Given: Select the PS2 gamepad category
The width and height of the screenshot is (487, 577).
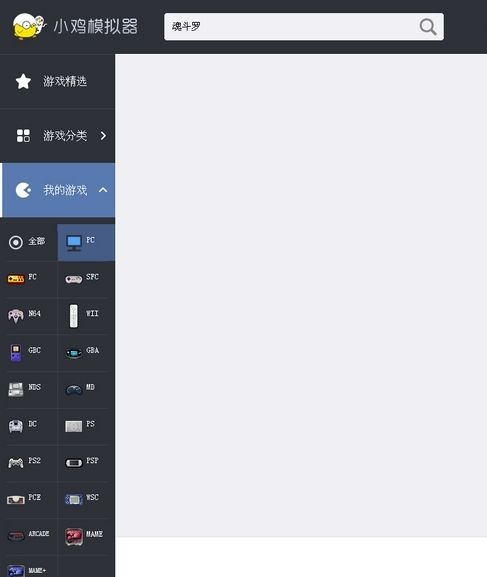Looking at the screenshot, I should point(29,463).
